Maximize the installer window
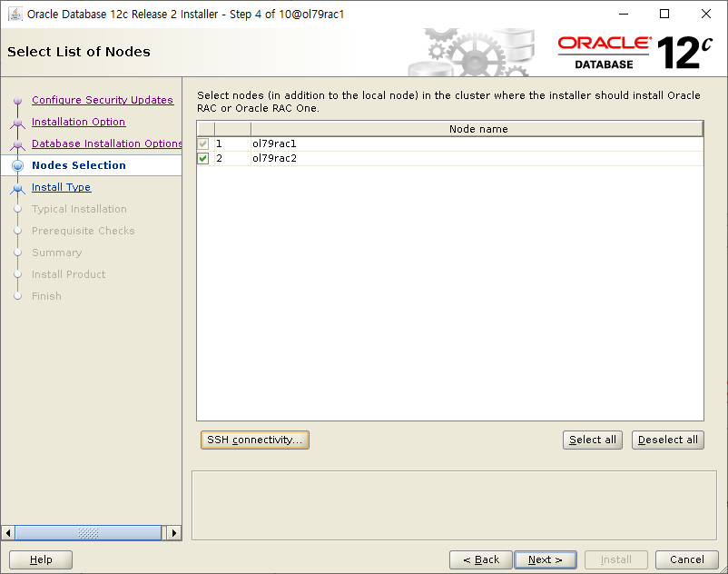 (664, 14)
